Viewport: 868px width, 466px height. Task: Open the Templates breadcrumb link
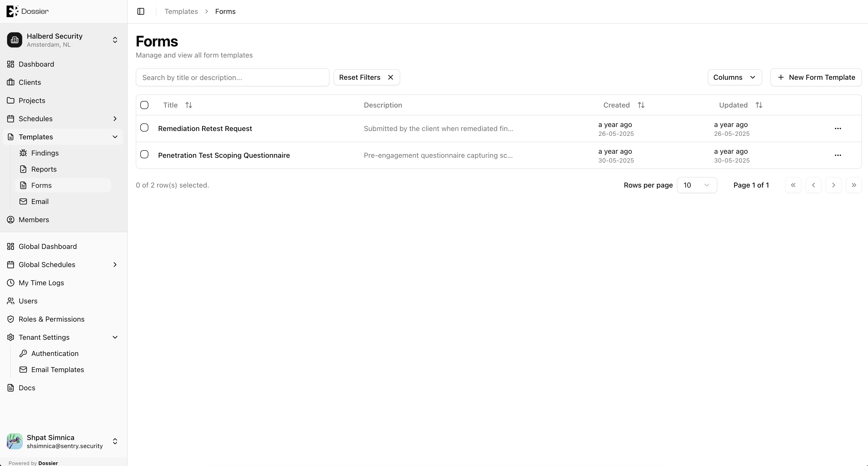coord(181,11)
